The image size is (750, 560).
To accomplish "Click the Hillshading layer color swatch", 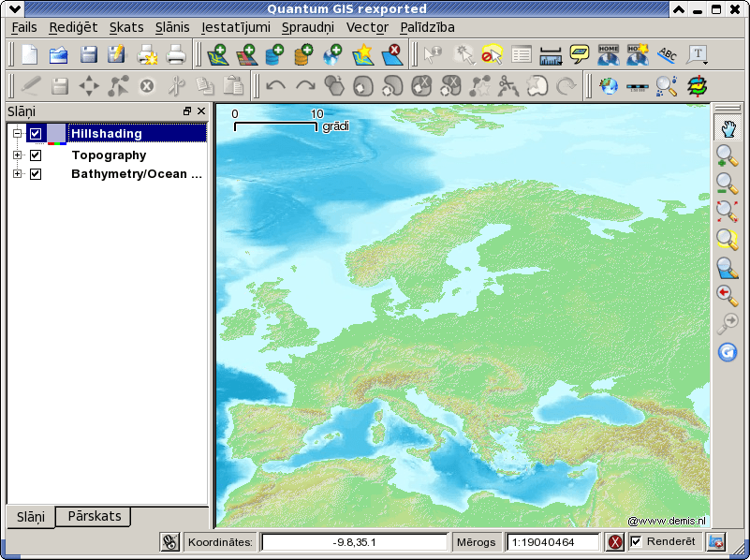I will pos(56,133).
